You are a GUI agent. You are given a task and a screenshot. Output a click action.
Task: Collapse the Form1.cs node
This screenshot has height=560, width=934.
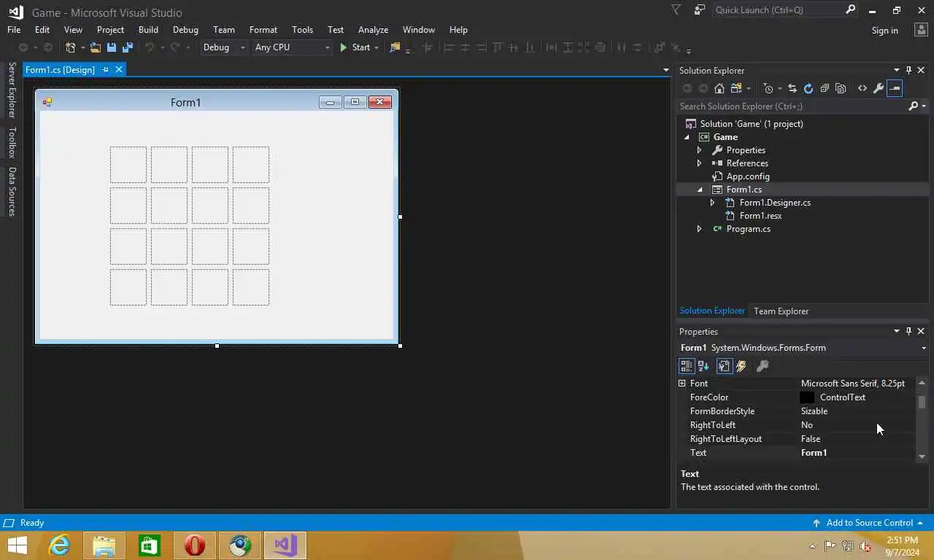pyautogui.click(x=700, y=190)
